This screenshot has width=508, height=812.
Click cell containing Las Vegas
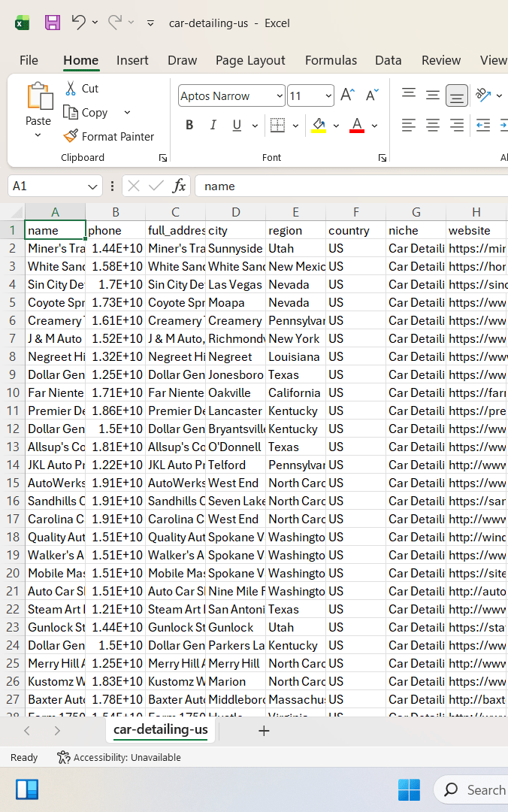point(236,285)
